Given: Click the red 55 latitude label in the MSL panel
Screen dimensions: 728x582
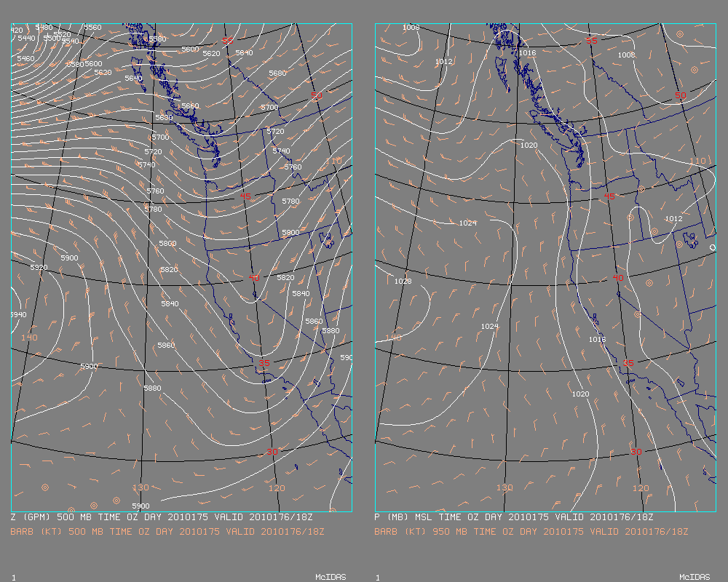Looking at the screenshot, I should click(x=591, y=41).
